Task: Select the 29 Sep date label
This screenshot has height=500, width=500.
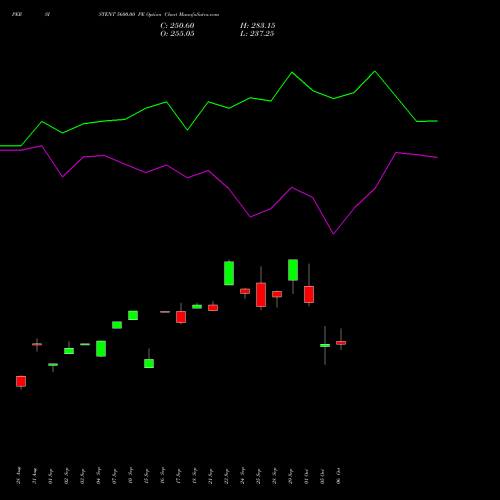Action: 291,476
